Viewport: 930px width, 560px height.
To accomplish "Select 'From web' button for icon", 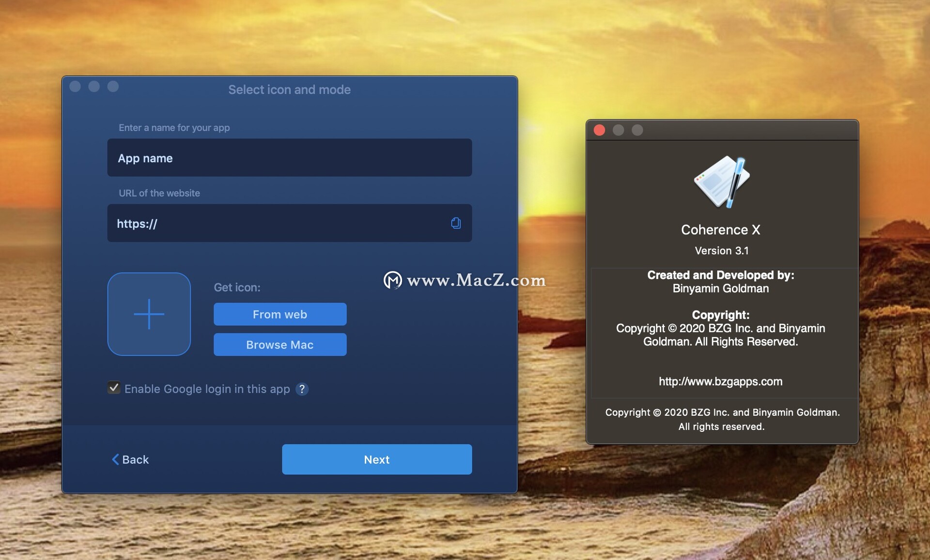I will (280, 314).
